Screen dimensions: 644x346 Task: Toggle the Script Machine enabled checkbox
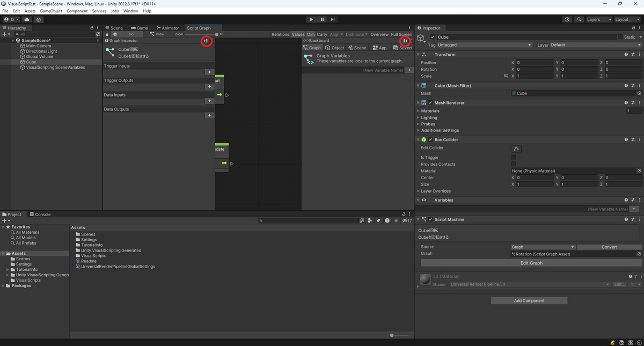click(x=430, y=219)
